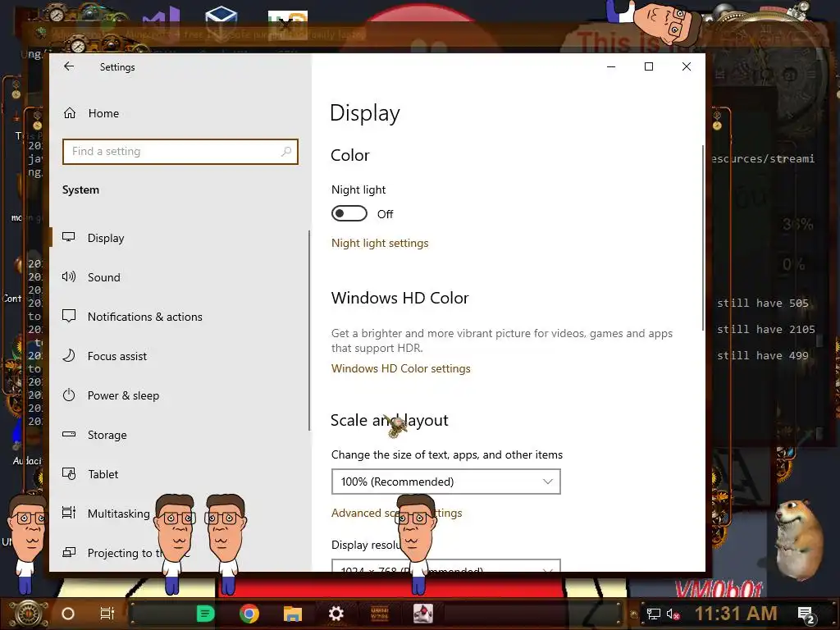
Task: Select the Power & sleep icon
Action: pyautogui.click(x=69, y=395)
